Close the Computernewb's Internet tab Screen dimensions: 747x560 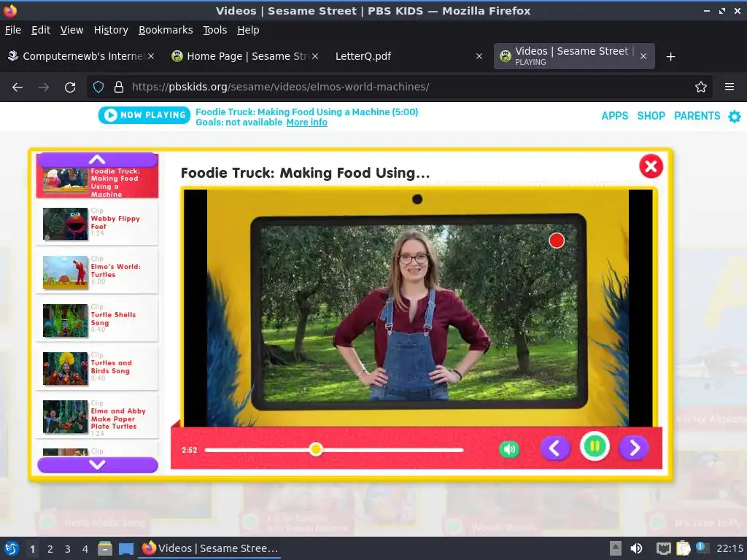point(150,56)
